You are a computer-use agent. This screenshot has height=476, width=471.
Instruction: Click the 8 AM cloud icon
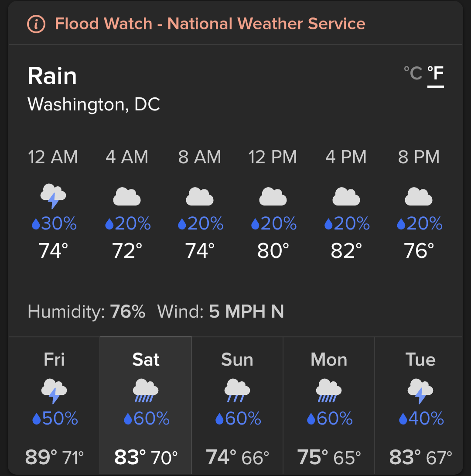[200, 197]
